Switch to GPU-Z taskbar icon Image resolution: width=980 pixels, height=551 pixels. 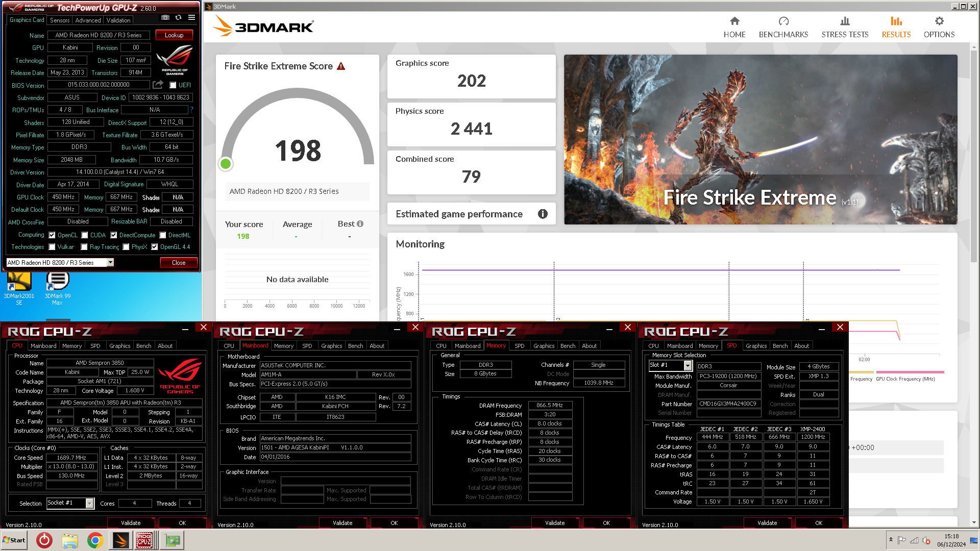pos(172,540)
